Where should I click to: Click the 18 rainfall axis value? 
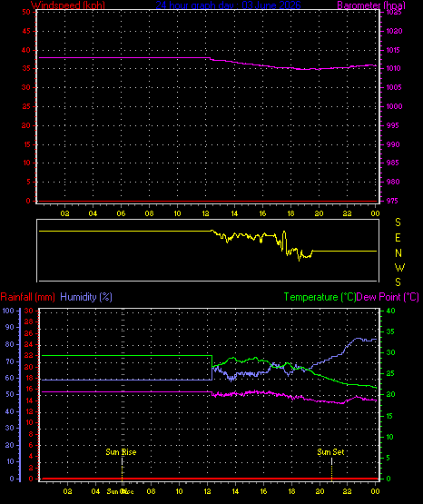pos(29,378)
